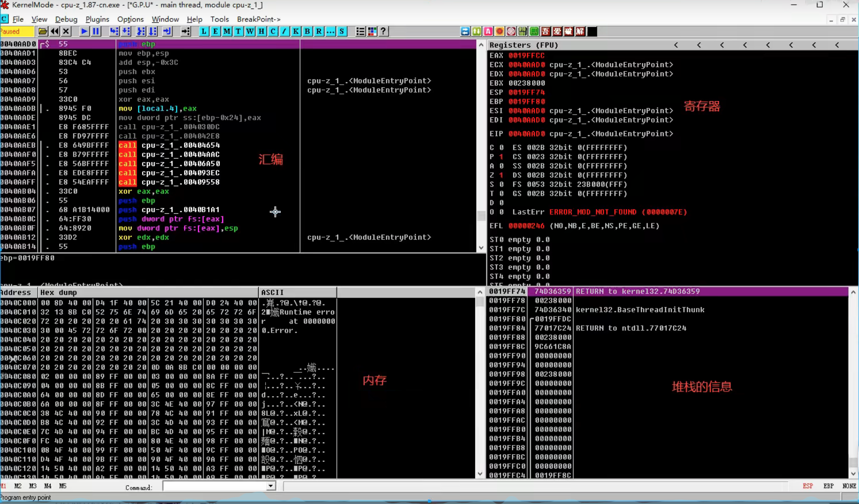This screenshot has height=504, width=859.
Task: Click the green up-down arrows plugin icon
Action: pyautogui.click(x=477, y=31)
